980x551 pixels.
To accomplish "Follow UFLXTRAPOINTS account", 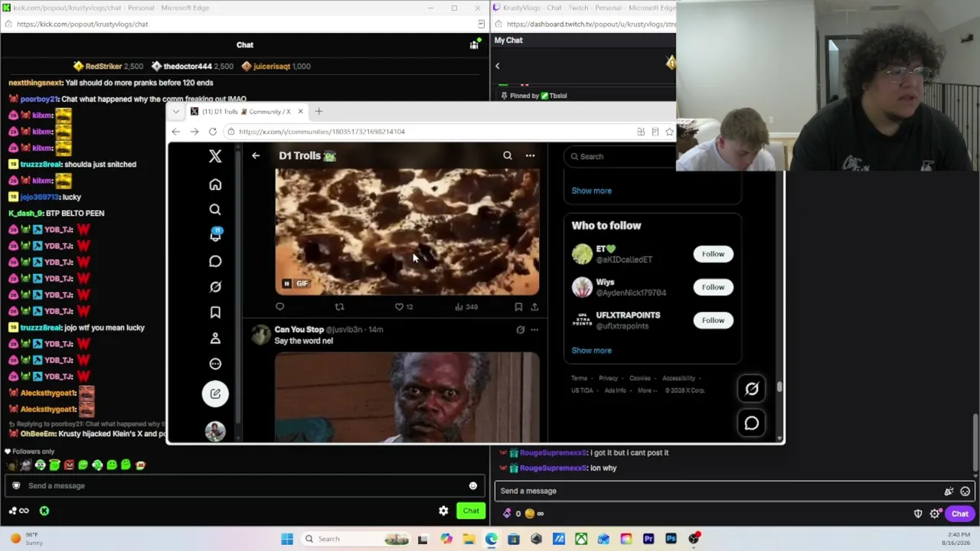I will 713,321.
